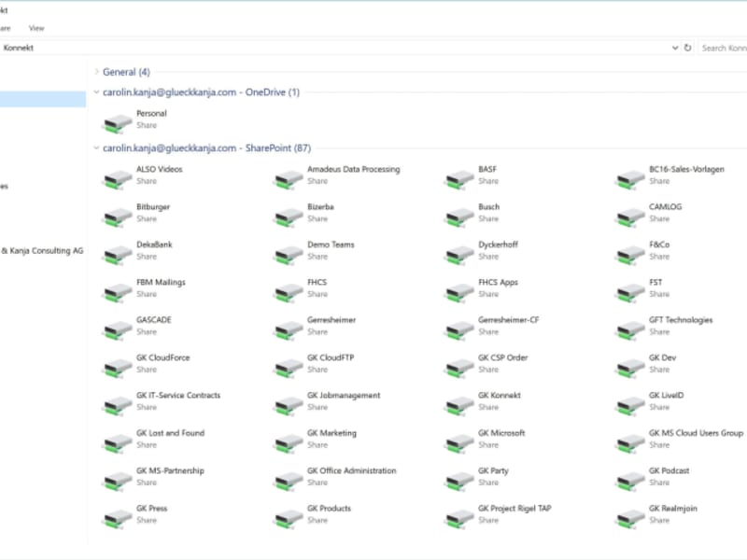The image size is (747, 560).
Task: Select the GK Press share name
Action: tap(151, 508)
